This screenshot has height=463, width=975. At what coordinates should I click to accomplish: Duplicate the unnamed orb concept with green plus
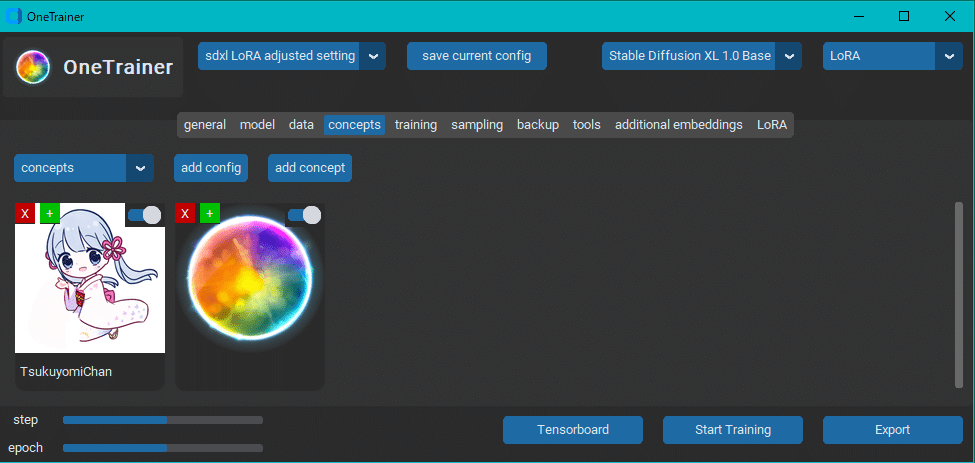(x=210, y=214)
